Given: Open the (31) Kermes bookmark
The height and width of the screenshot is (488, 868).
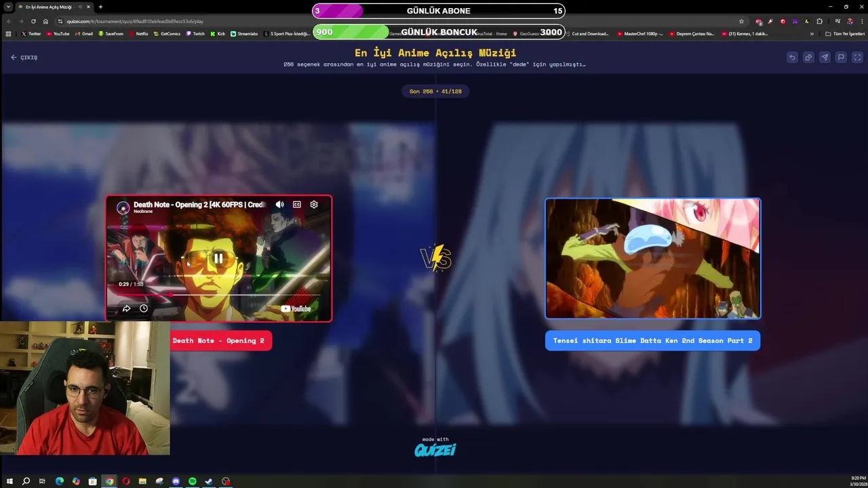Looking at the screenshot, I should tap(745, 33).
